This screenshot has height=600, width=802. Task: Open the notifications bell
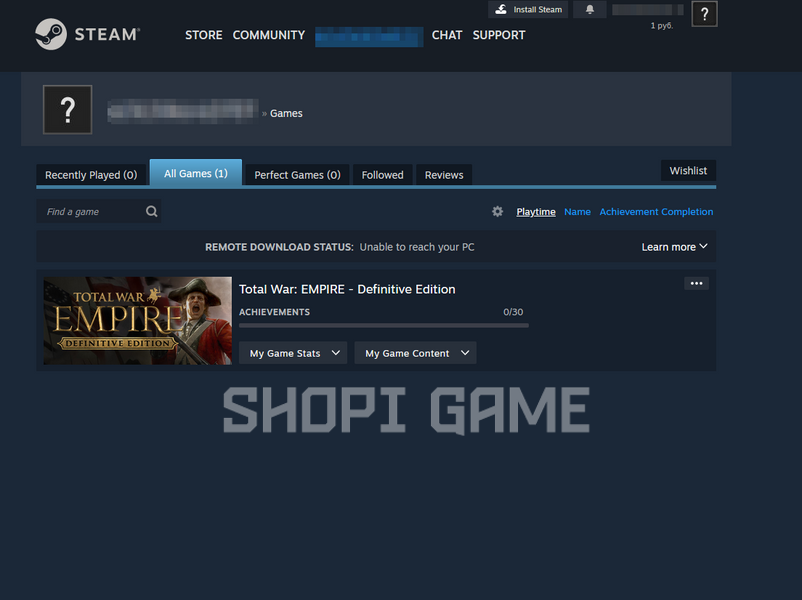590,9
